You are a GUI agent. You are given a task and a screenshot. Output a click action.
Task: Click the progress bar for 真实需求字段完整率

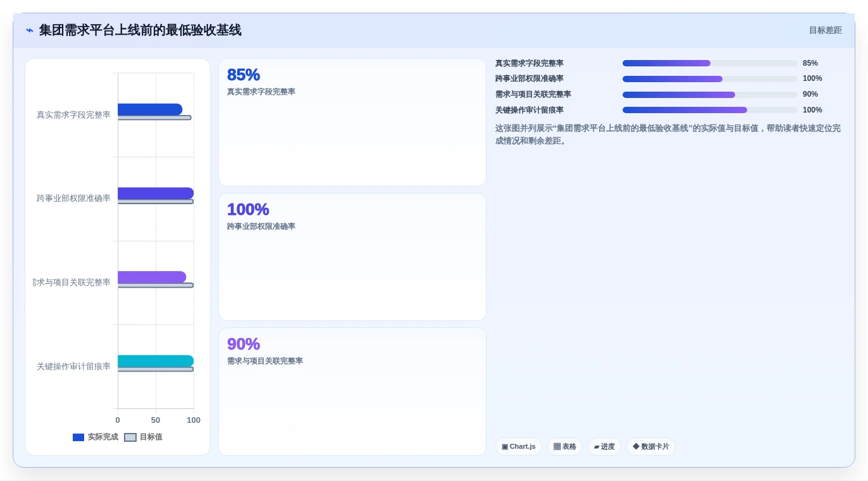click(x=710, y=63)
